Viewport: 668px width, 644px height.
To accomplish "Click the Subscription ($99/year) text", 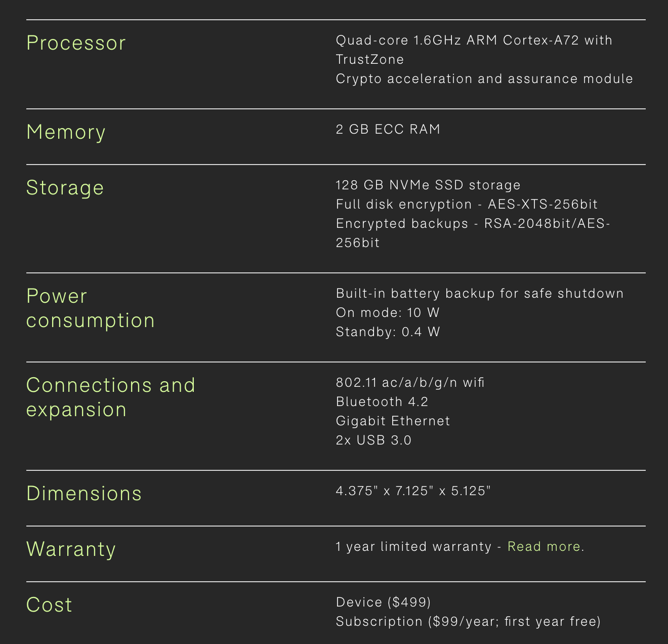I will [468, 622].
